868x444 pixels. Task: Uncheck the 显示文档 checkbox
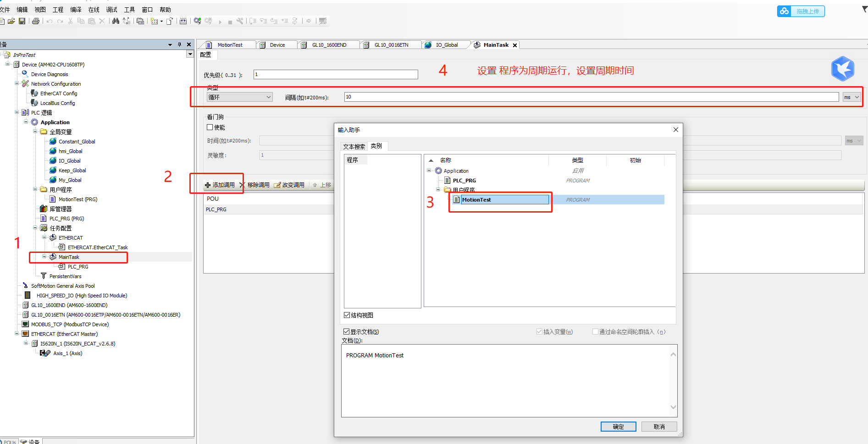pyautogui.click(x=347, y=331)
